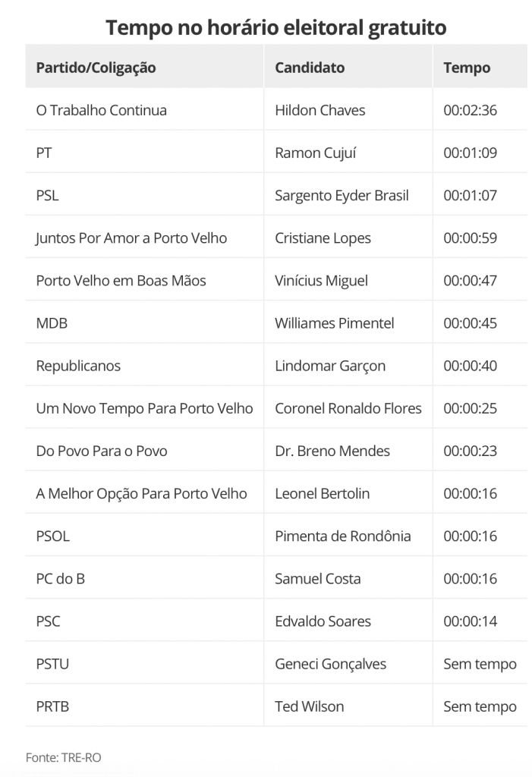Select Juntos Por Amor a Porto Velho
The height and width of the screenshot is (777, 532).
coord(131,238)
